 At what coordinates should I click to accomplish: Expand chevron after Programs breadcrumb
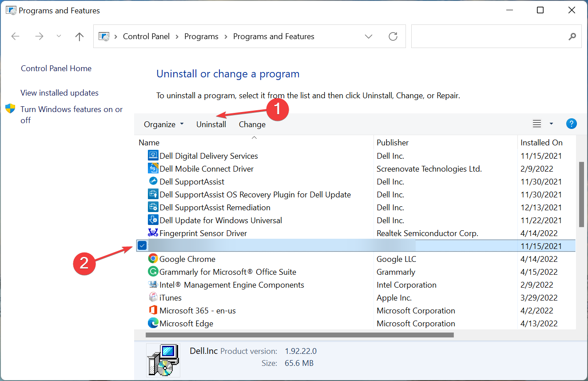[226, 36]
